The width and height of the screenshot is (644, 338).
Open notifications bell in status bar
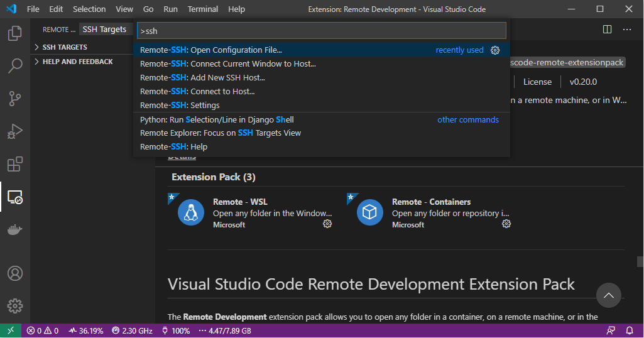(629, 330)
